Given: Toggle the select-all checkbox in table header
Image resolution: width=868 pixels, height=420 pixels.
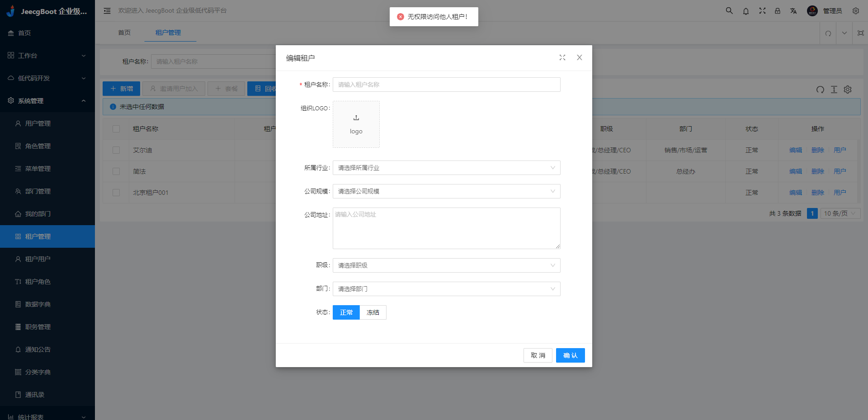Looking at the screenshot, I should click(x=116, y=129).
